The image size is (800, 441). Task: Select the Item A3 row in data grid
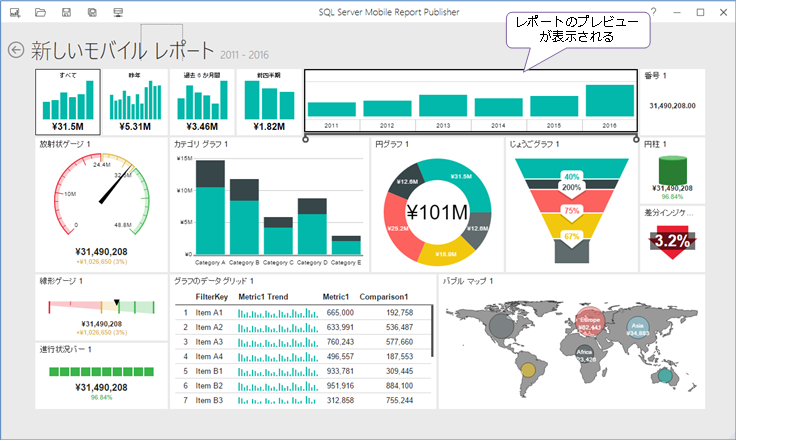point(303,342)
